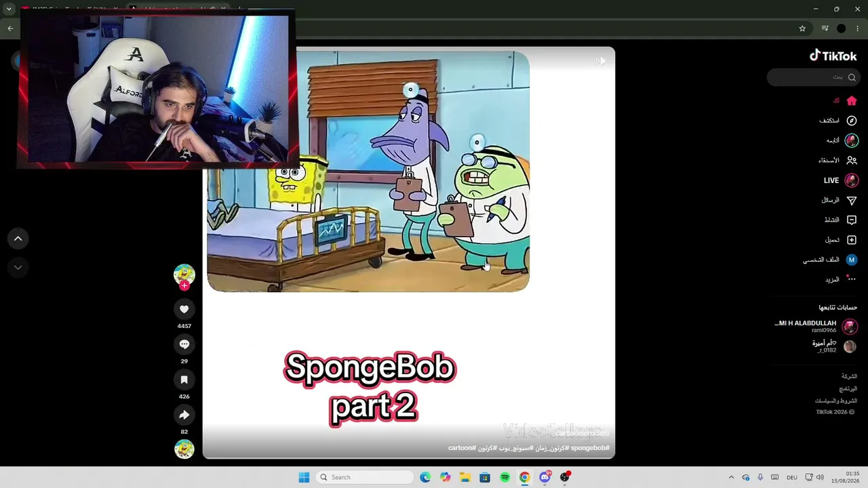Open the Activity notifications item

click(841, 220)
